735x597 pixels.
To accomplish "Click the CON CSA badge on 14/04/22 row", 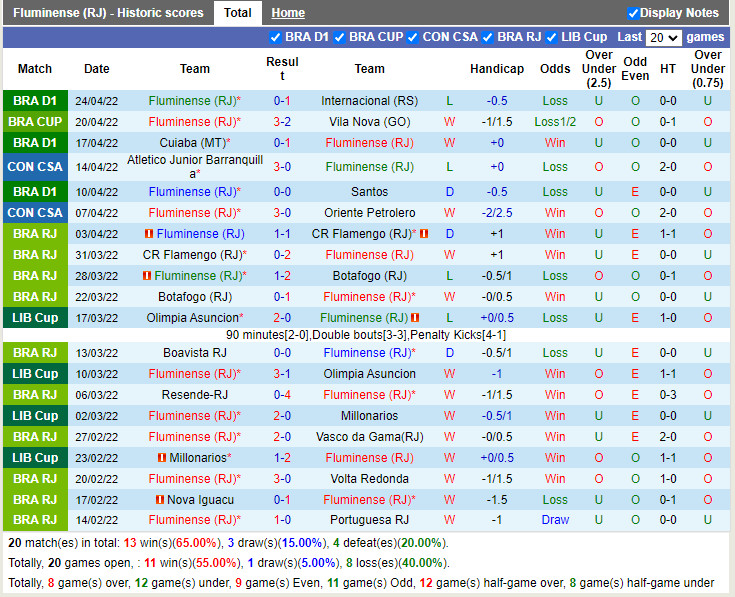I will 35,167.
